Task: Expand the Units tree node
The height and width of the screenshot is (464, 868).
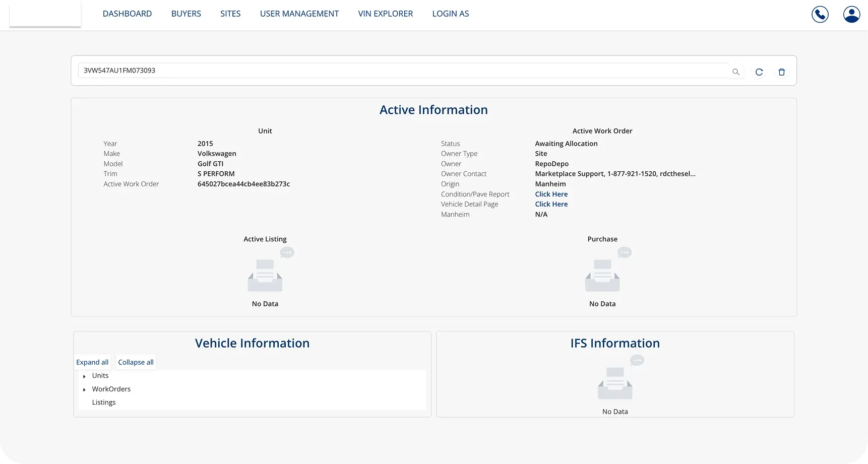Action: coord(84,376)
